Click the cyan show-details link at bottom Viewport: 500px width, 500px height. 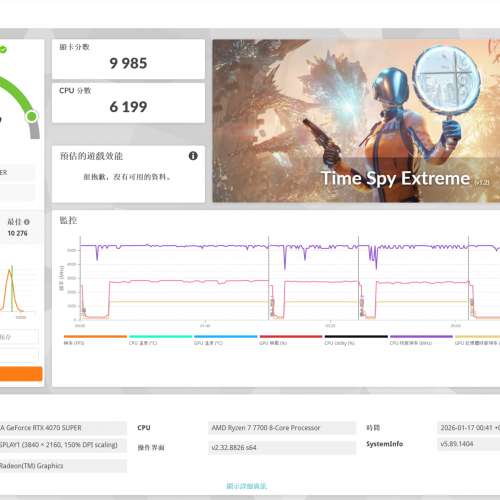247,486
